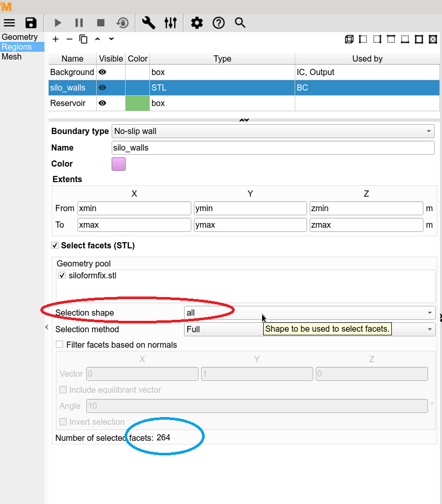Click the help question mark icon

(x=219, y=23)
